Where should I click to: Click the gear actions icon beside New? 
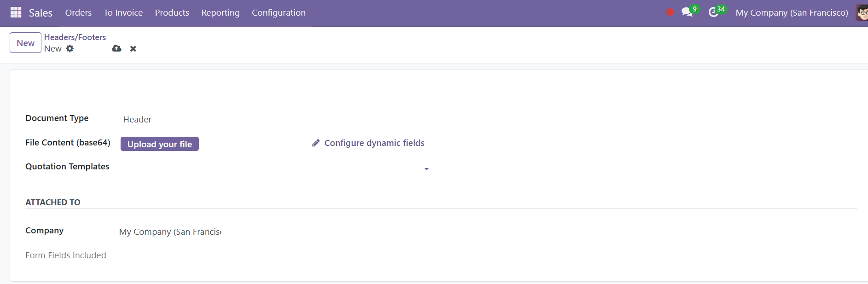pos(70,48)
